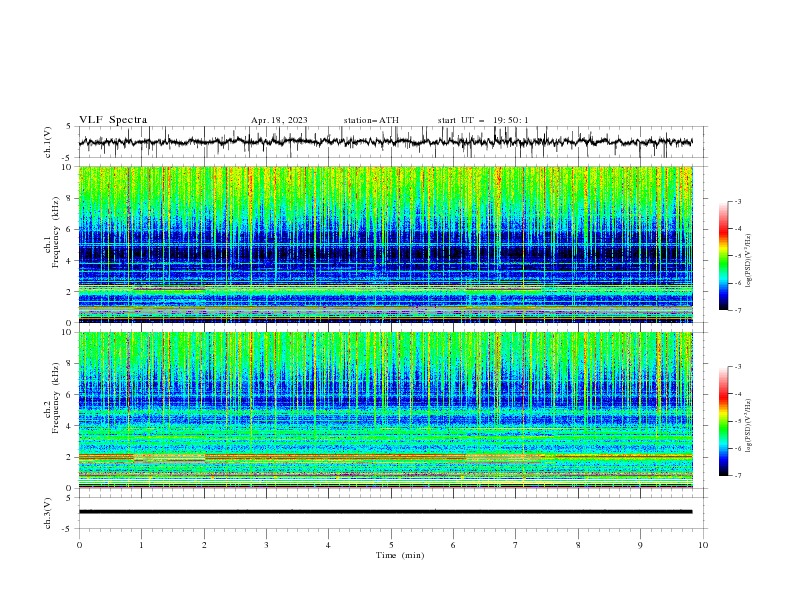This screenshot has height=612, width=792.
Task: Click the ch.1 voltage waveform trace
Action: (385, 142)
